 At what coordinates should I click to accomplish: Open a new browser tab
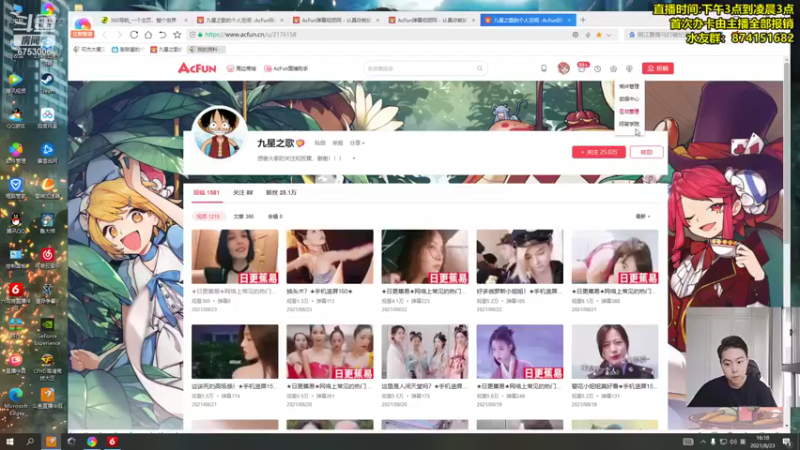[583, 20]
